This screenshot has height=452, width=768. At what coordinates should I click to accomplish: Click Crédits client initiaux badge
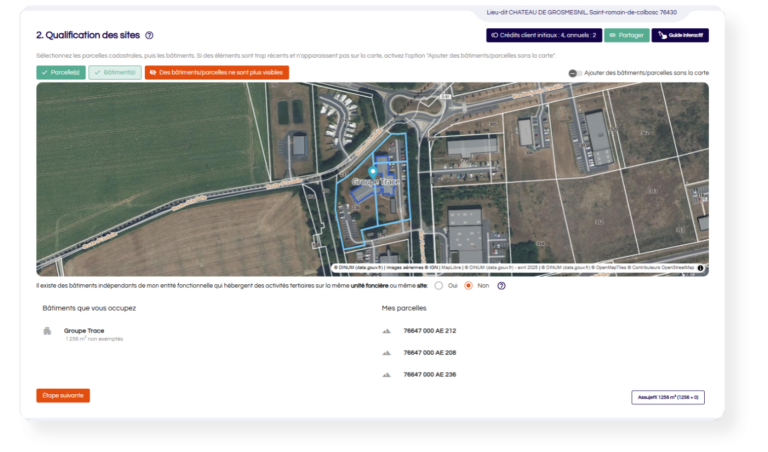(543, 35)
